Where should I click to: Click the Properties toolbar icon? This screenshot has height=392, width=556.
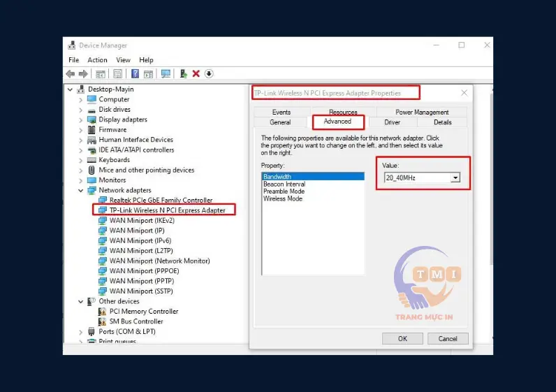click(x=117, y=74)
